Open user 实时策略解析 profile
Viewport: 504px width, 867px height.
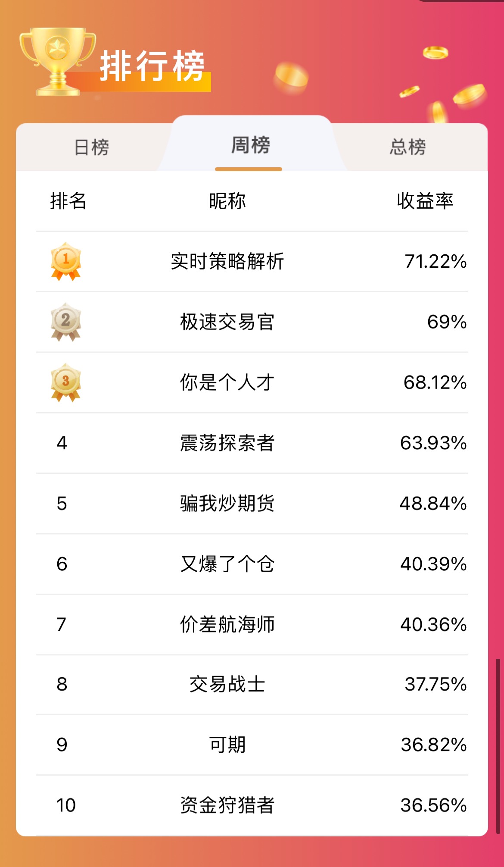point(227,261)
